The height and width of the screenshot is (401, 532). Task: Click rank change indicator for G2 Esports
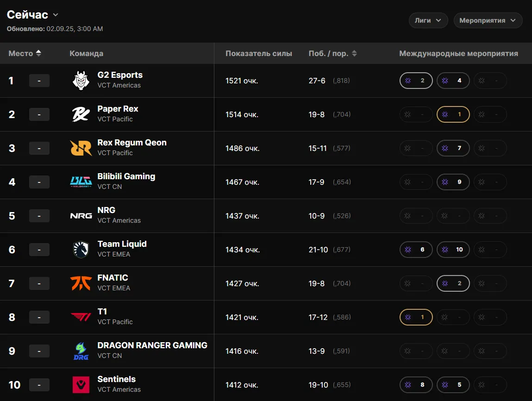point(39,81)
